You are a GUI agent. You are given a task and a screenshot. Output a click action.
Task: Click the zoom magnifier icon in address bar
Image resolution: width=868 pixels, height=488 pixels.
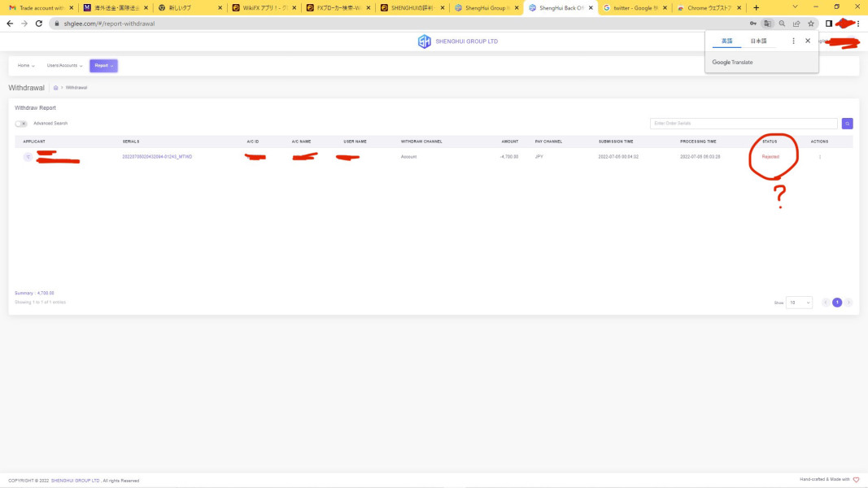[782, 24]
